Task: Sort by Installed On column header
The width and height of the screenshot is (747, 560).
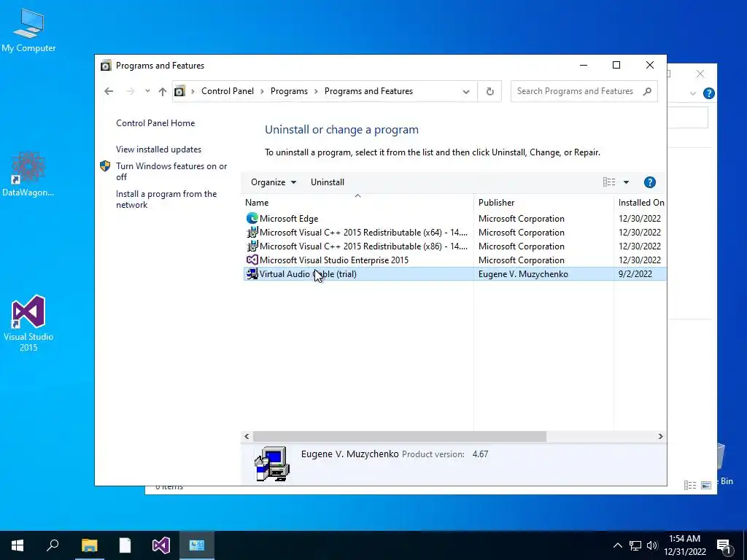Action: (640, 203)
